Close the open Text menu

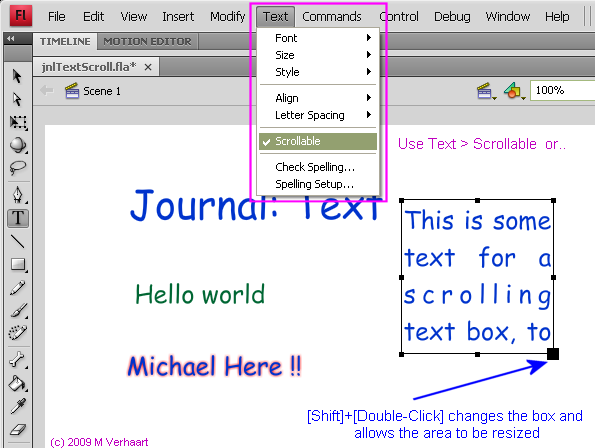tap(275, 16)
